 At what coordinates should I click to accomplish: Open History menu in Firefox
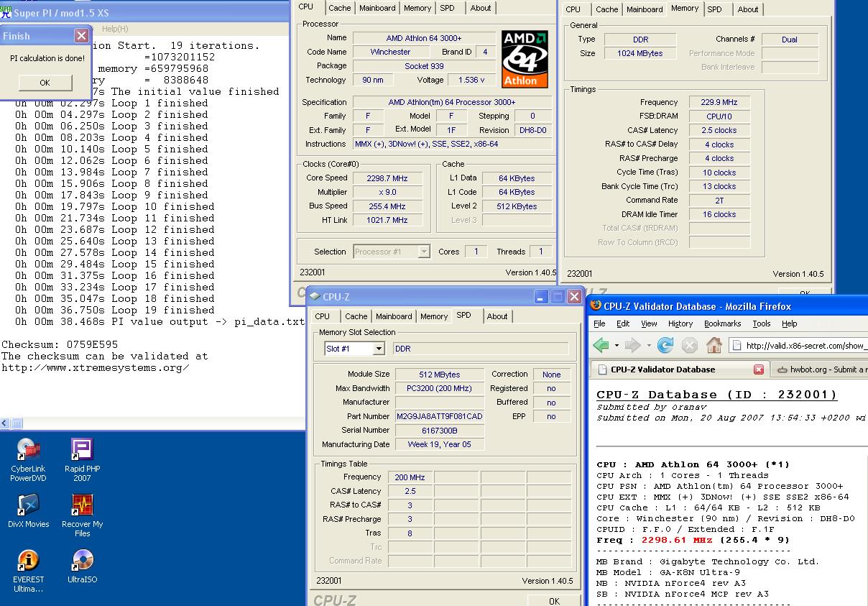tap(680, 323)
